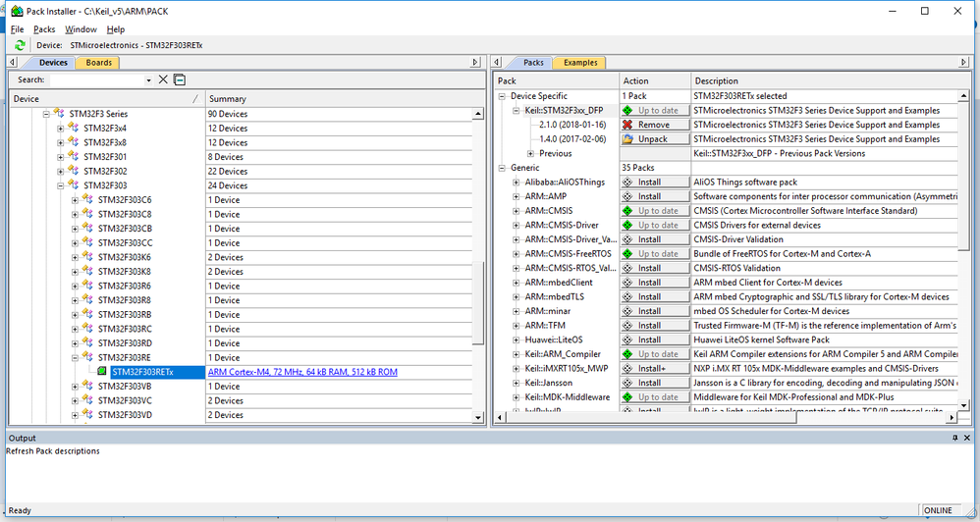Open the search history dropdown arrow
Screen dimensions: 980x522
coord(148,79)
